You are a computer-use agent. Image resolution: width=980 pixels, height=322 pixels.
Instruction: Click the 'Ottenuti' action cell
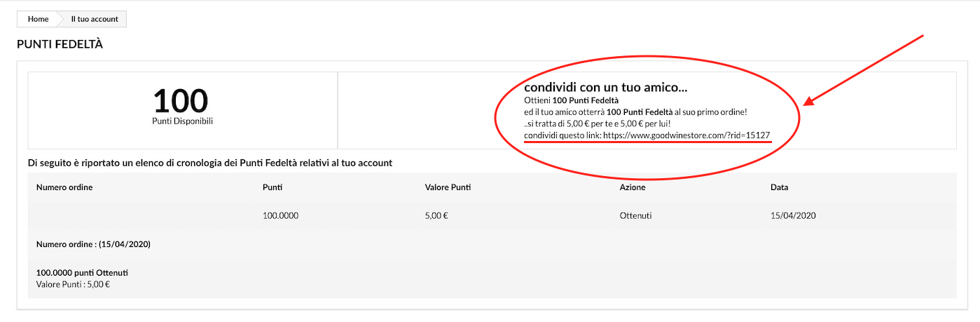point(635,215)
